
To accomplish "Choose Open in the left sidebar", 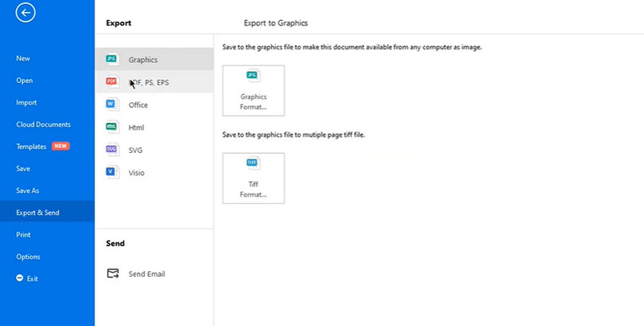I will (24, 80).
